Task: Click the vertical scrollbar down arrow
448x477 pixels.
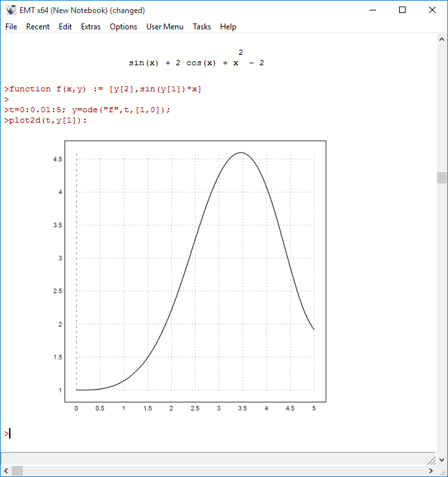Action: click(x=441, y=460)
